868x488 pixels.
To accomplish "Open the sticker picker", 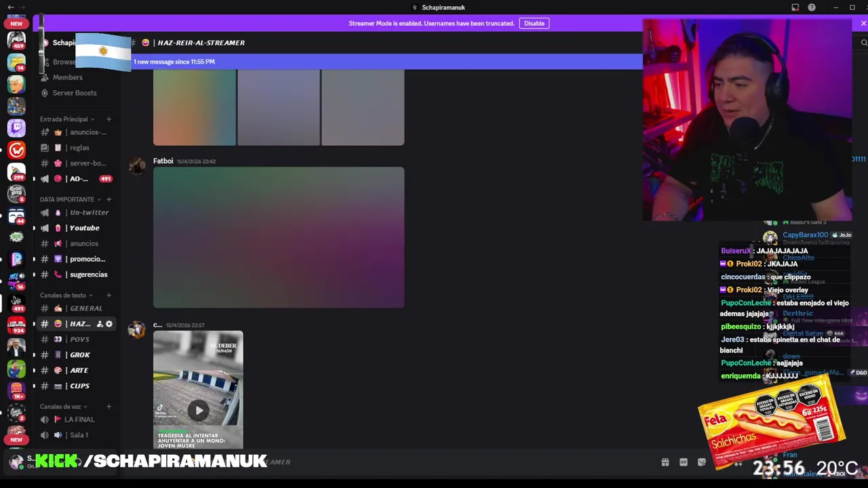I will tap(702, 462).
